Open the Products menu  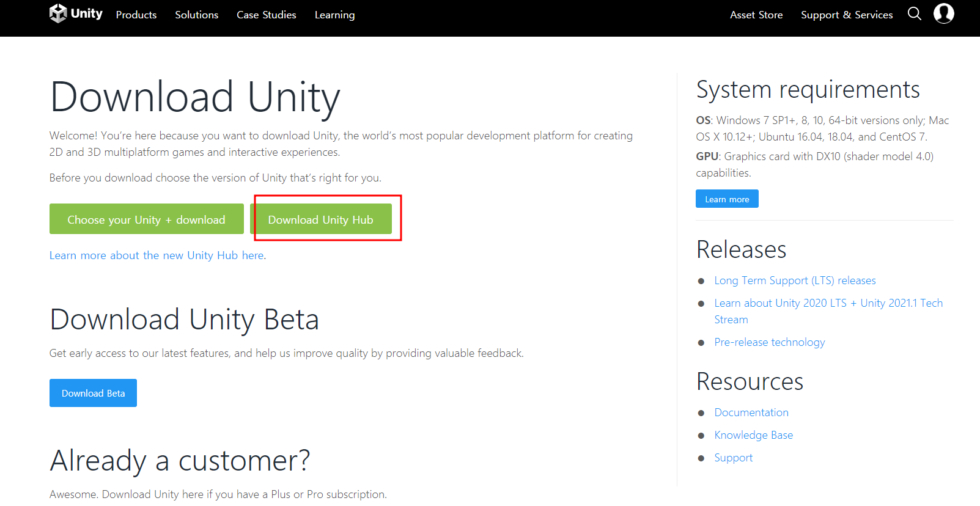pyautogui.click(x=136, y=15)
